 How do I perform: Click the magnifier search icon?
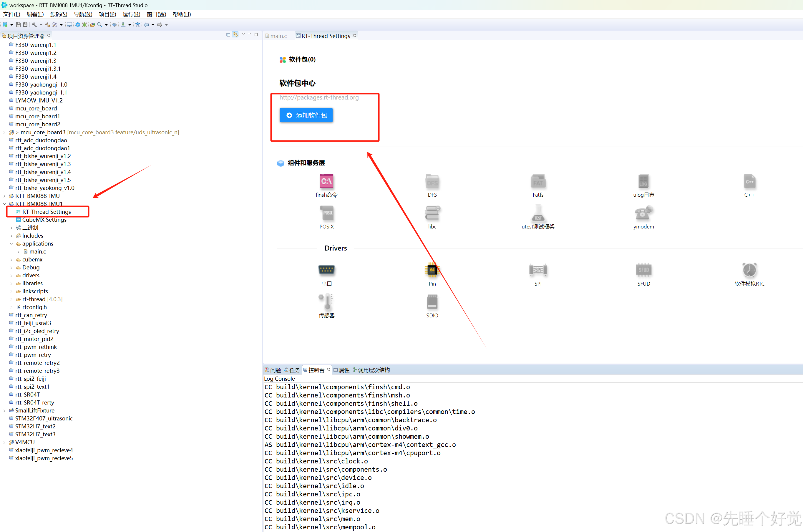click(99, 25)
